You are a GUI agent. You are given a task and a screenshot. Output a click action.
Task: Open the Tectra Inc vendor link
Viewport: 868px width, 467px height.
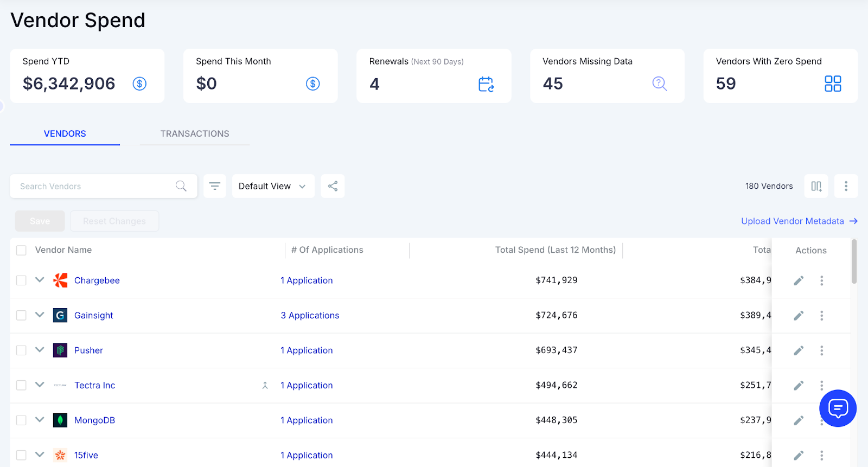[95, 386]
